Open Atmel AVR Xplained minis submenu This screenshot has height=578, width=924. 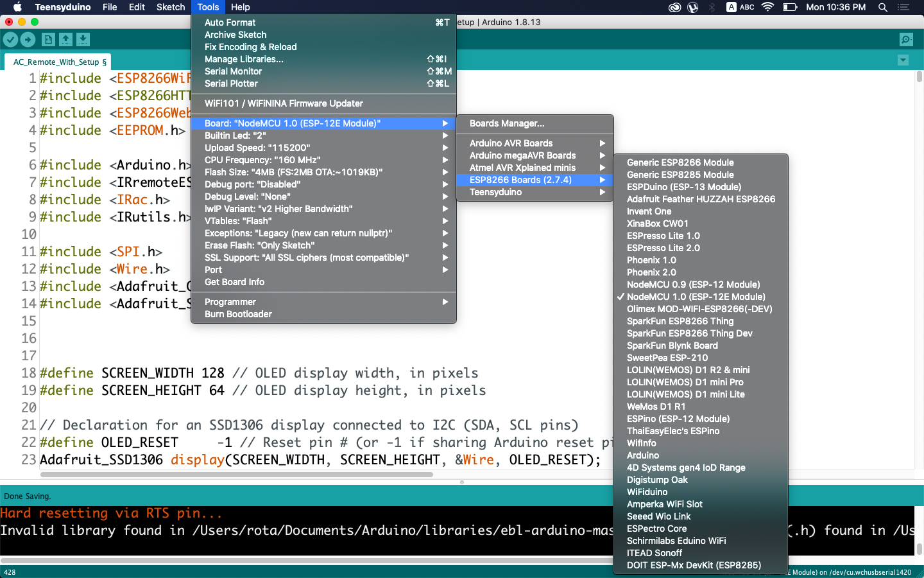(x=535, y=168)
